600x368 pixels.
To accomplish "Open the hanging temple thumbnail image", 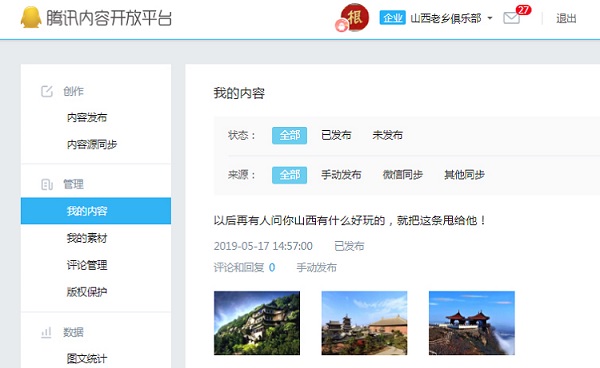I will [x=257, y=323].
